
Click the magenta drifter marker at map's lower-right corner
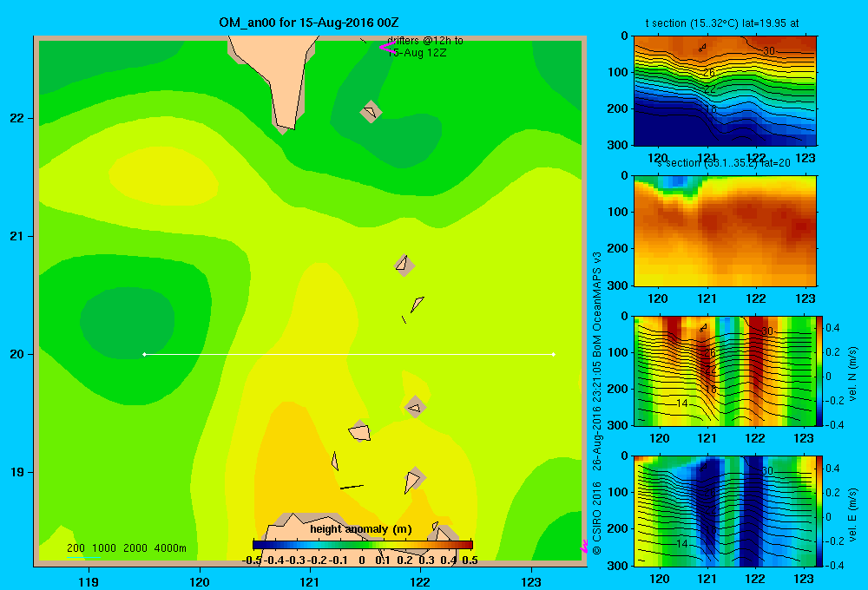[x=584, y=547]
